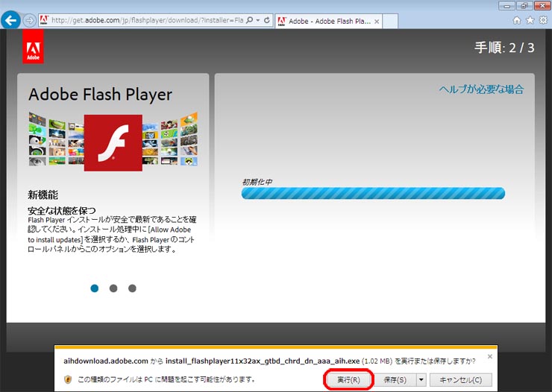Select the third carousel dot

132,288
